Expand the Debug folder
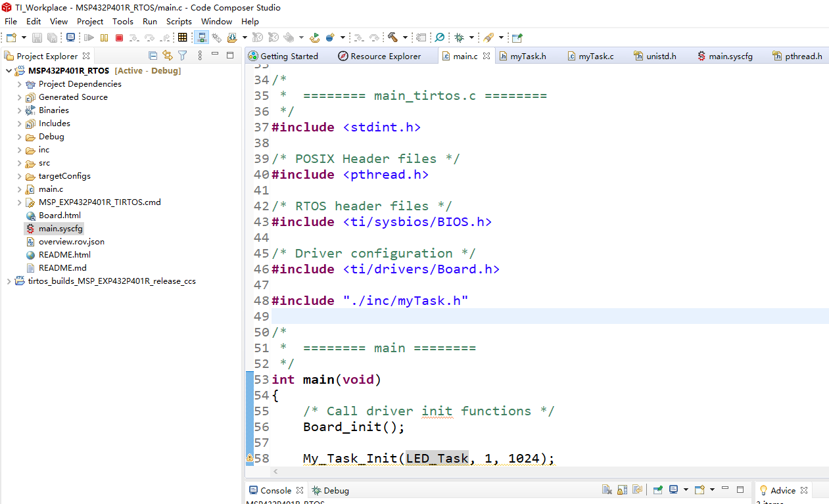This screenshot has width=829, height=504. pos(20,137)
